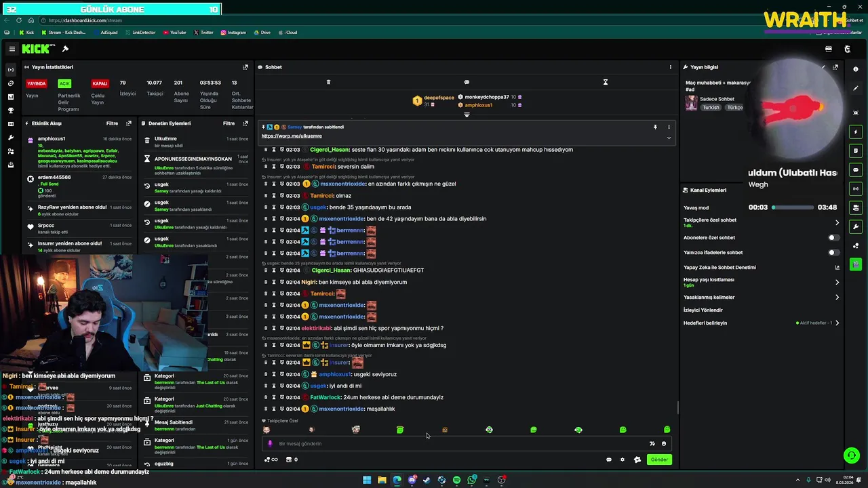Open the analytics chart icon in left sidebar
This screenshot has width=868, height=488.
tap(10, 97)
